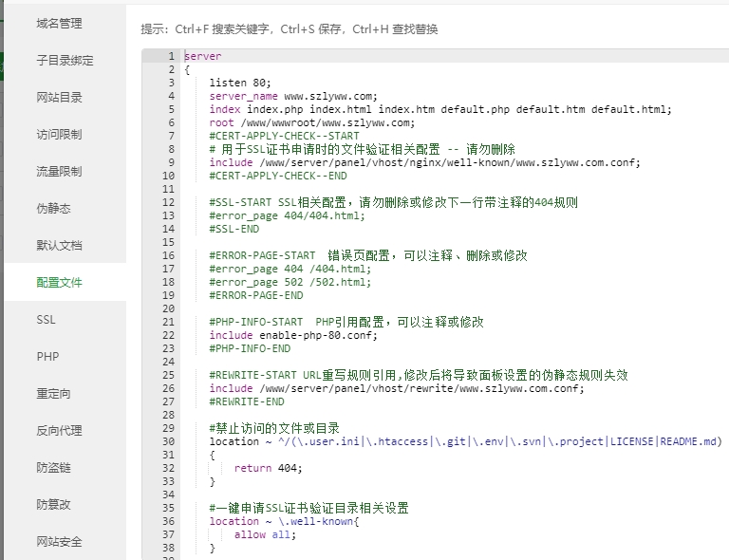
Task: Click the 'listen 80;' line
Action: pos(240,83)
